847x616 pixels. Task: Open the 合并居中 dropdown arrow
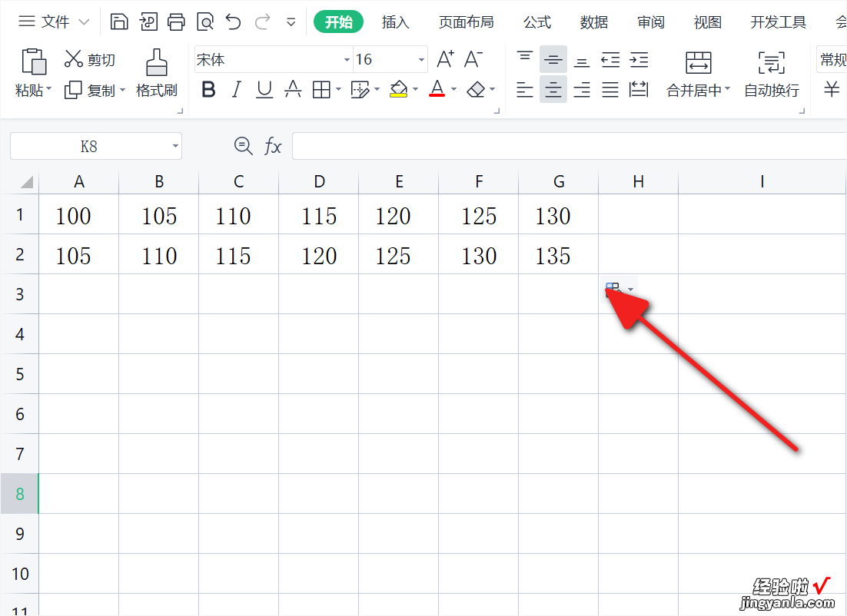[x=728, y=88]
